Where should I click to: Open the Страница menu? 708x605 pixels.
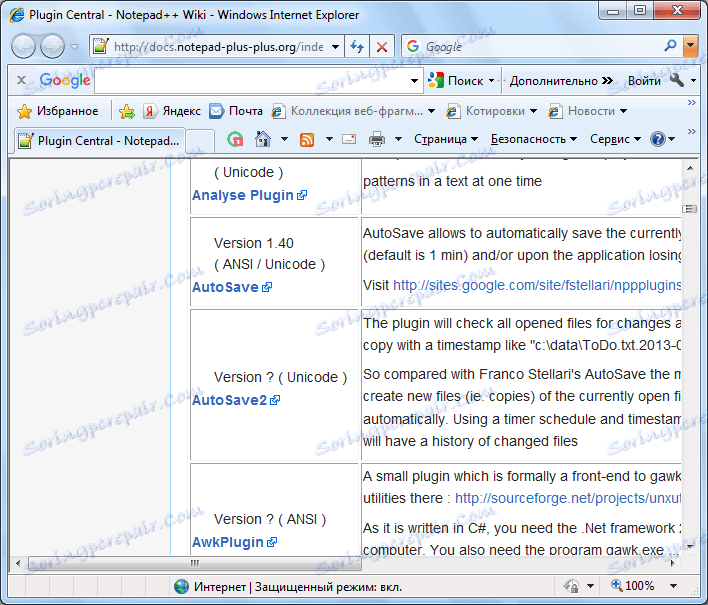(446, 139)
